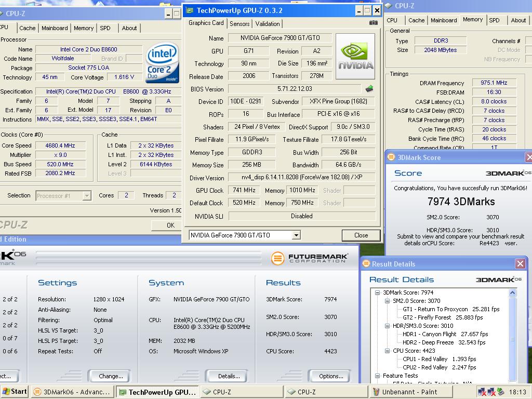The height and width of the screenshot is (399, 532).
Task: Open the About tab in right CPU-Z window
Action: (x=518, y=20)
